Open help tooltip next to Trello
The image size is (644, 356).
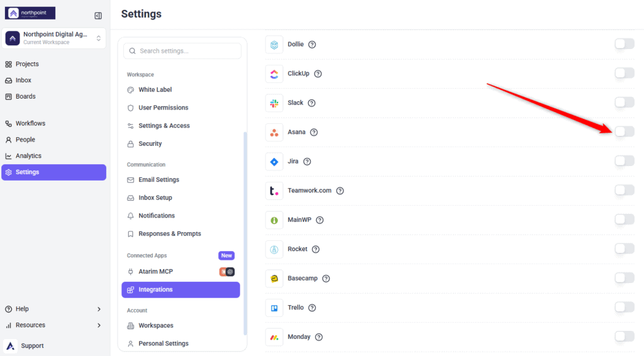(x=312, y=308)
